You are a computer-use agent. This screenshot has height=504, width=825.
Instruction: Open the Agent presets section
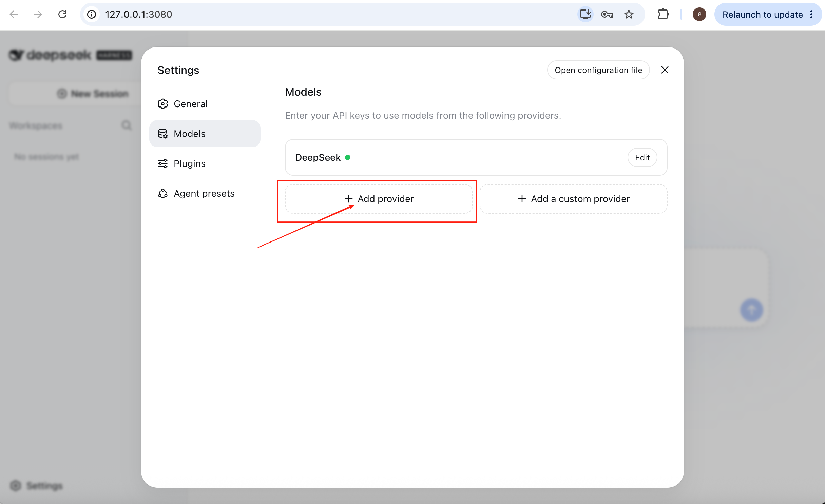coord(205,193)
